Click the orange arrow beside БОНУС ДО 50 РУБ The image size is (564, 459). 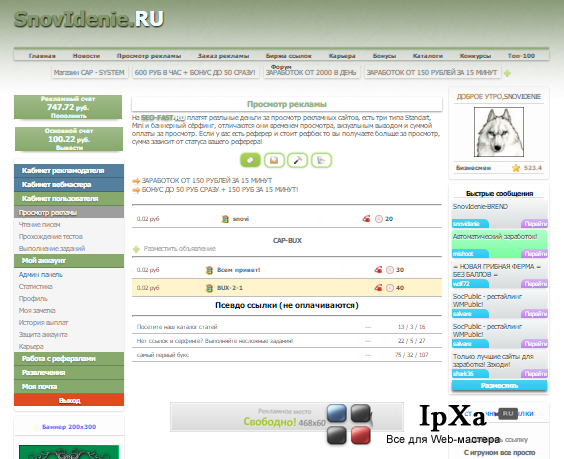[136, 190]
